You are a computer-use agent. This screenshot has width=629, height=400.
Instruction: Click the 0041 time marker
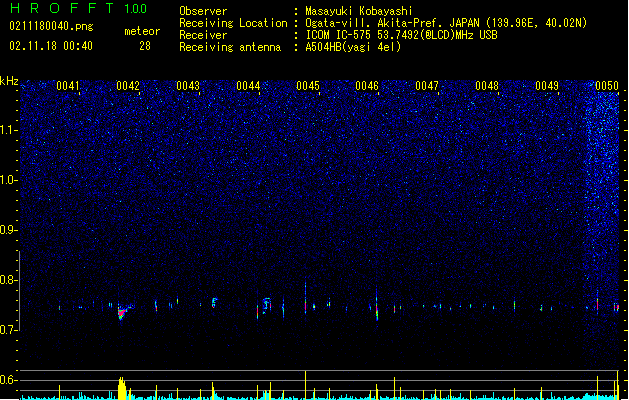[x=68, y=86]
